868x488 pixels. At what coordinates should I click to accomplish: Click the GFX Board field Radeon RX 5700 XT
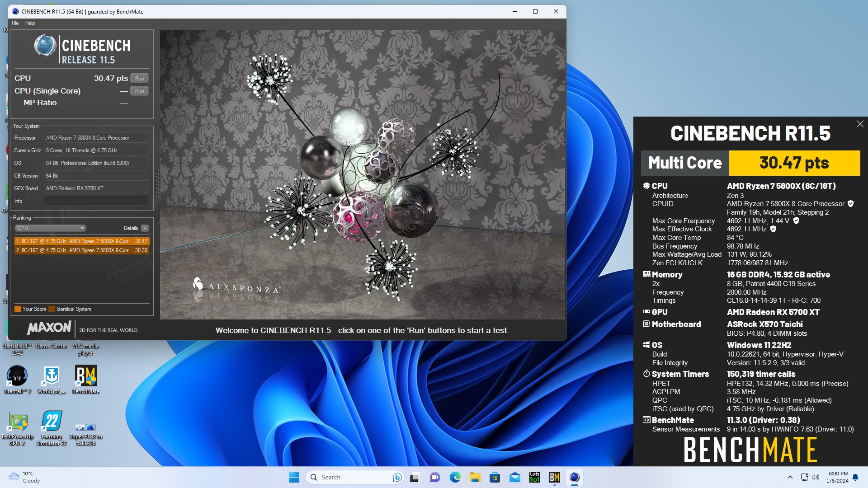pyautogui.click(x=96, y=188)
